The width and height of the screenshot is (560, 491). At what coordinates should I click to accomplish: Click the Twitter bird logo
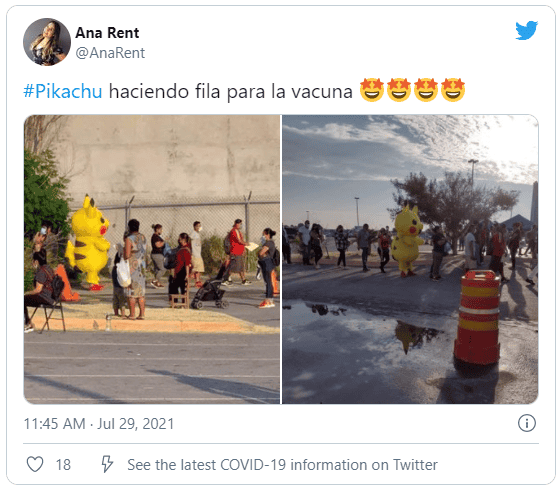tap(526, 30)
